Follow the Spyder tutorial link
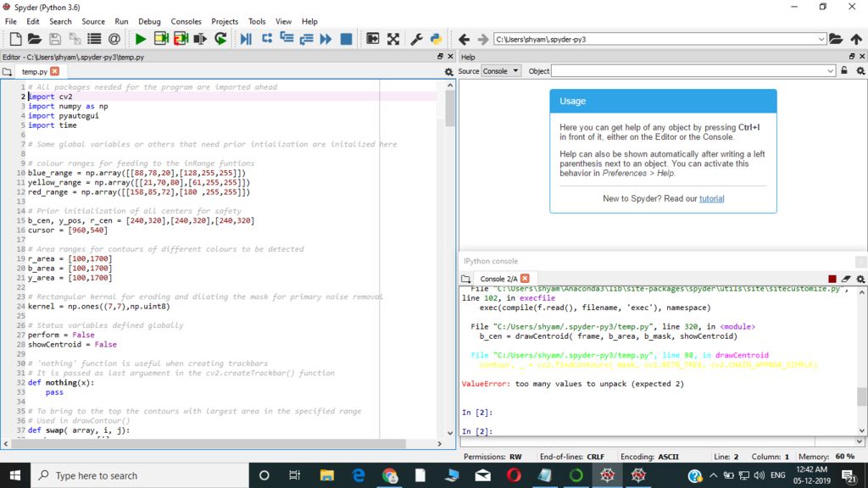This screenshot has height=488, width=868. 711,198
